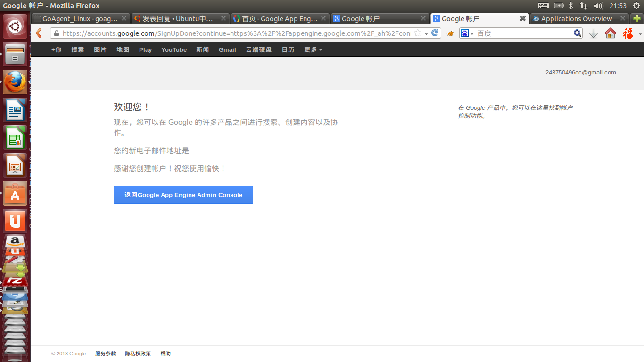Open the system power gear menu
This screenshot has height=362, width=644.
pos(636,6)
